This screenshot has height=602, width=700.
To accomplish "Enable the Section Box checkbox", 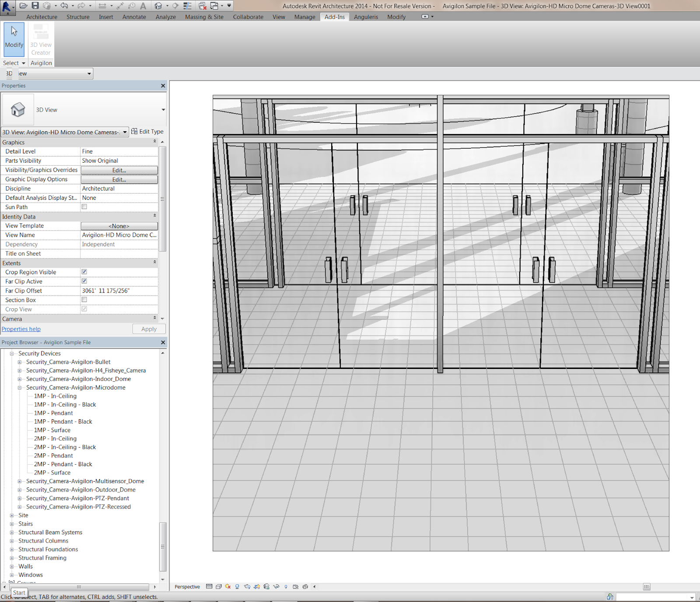I will click(x=84, y=300).
